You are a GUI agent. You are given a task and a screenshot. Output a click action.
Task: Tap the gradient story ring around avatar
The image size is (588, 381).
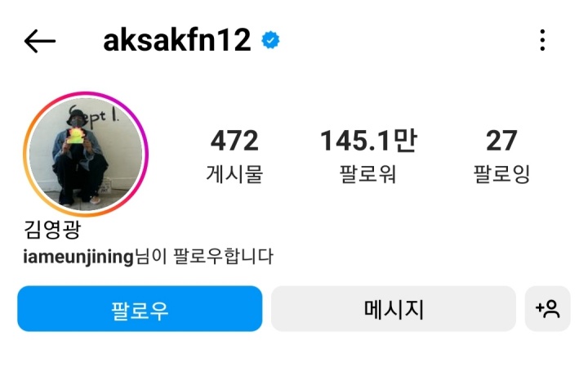coord(86,154)
